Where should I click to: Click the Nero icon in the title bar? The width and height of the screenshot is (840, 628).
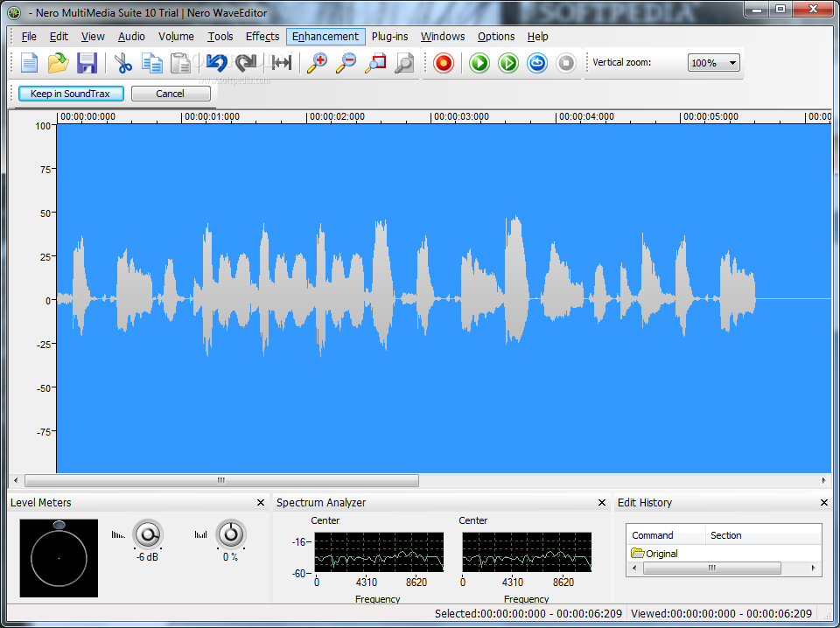[x=14, y=13]
